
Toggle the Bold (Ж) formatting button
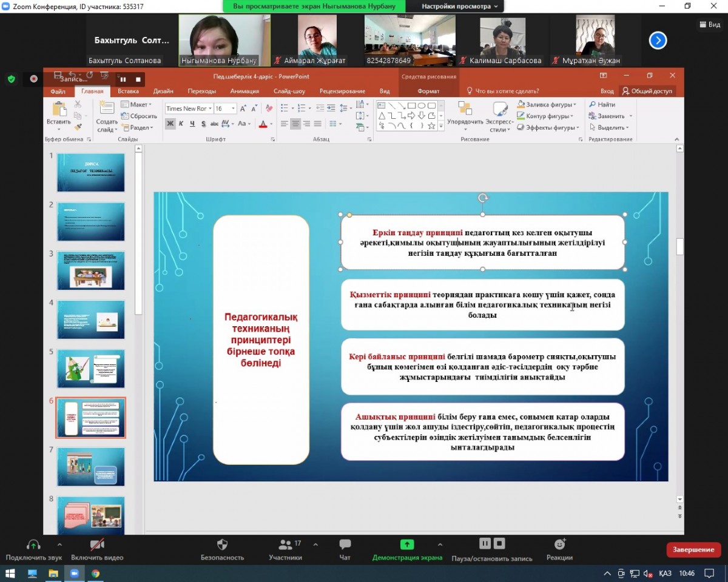[x=170, y=124]
